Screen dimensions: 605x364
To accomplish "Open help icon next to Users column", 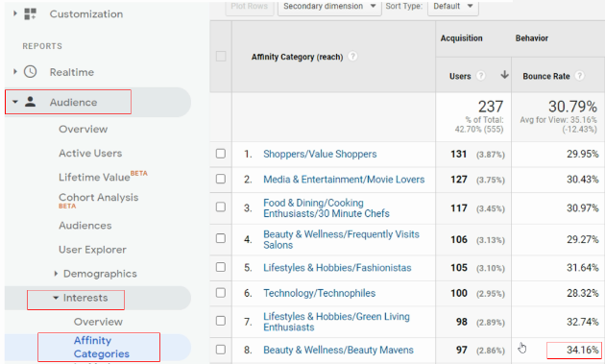I will [481, 76].
